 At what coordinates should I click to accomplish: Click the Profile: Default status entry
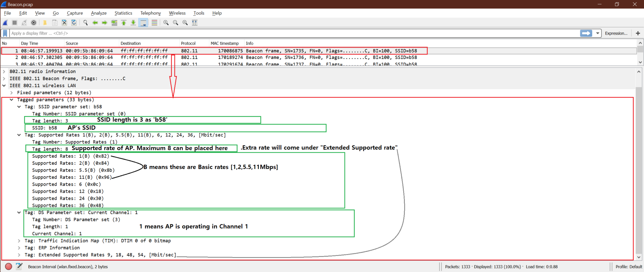pyautogui.click(x=629, y=267)
